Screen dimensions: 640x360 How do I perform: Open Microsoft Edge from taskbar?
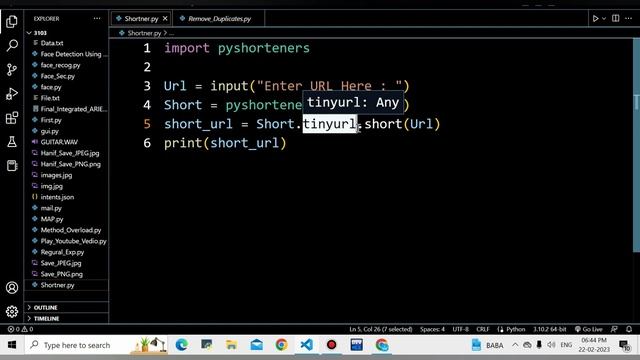tap(182, 345)
